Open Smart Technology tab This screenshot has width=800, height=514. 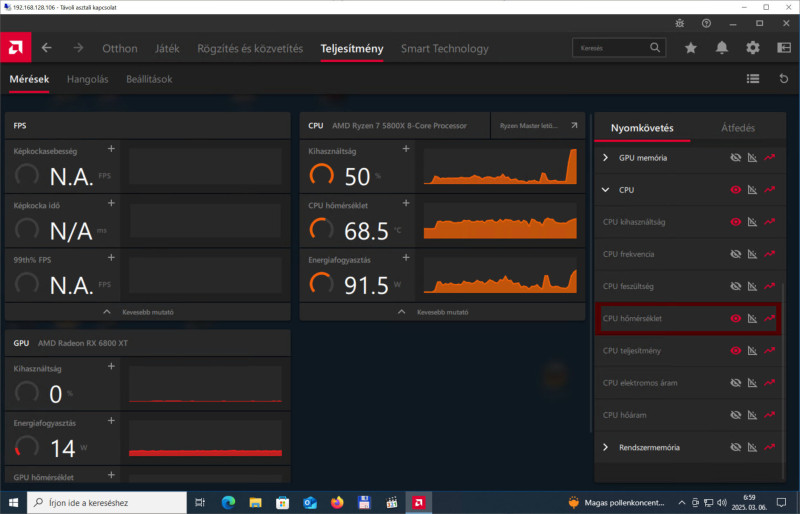pyautogui.click(x=444, y=48)
